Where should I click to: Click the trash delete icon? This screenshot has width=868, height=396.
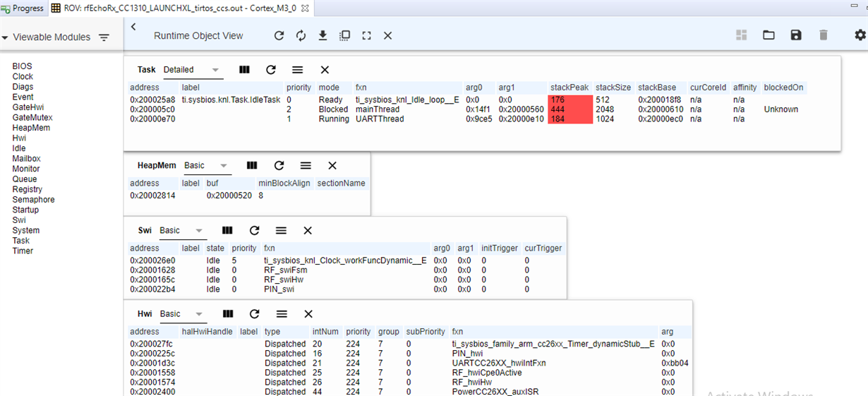[x=823, y=35]
